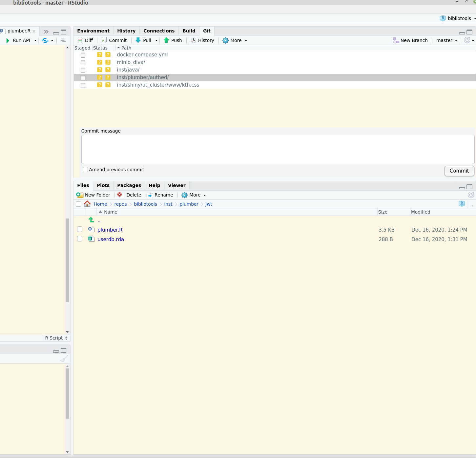
Task: Check the checkbox next to plumber.R
Action: 80,229
